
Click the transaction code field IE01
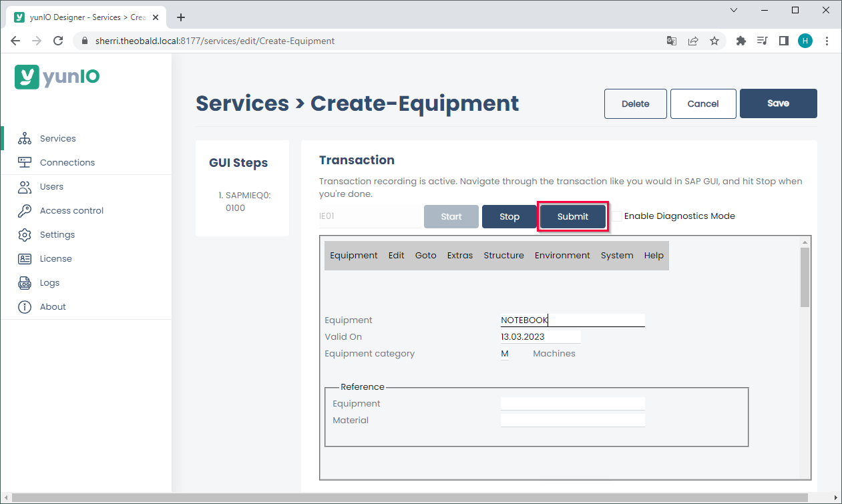point(370,216)
